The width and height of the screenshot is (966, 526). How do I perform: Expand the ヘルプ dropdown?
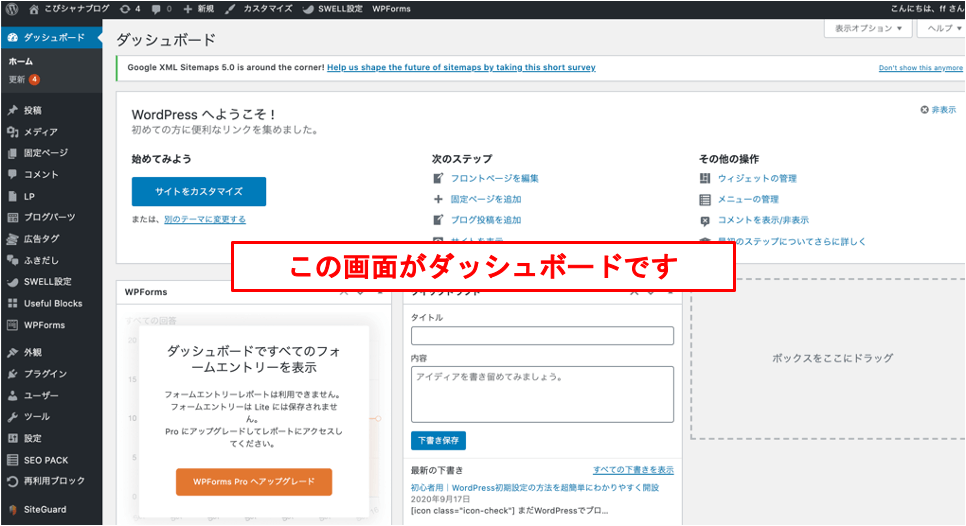[x=942, y=28]
